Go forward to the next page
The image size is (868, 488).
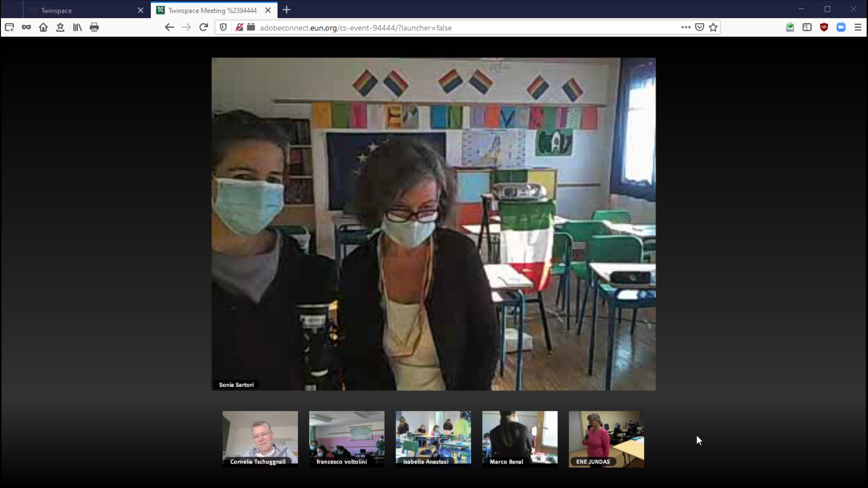[186, 27]
